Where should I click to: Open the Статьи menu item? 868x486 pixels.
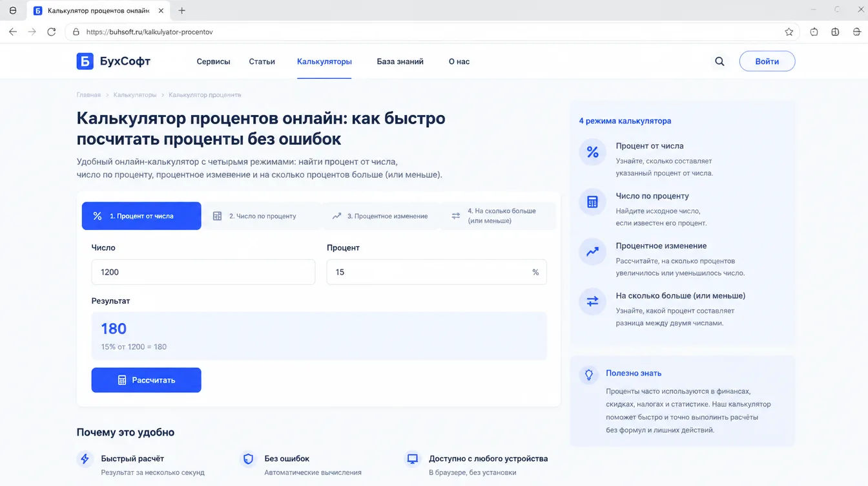(x=262, y=61)
